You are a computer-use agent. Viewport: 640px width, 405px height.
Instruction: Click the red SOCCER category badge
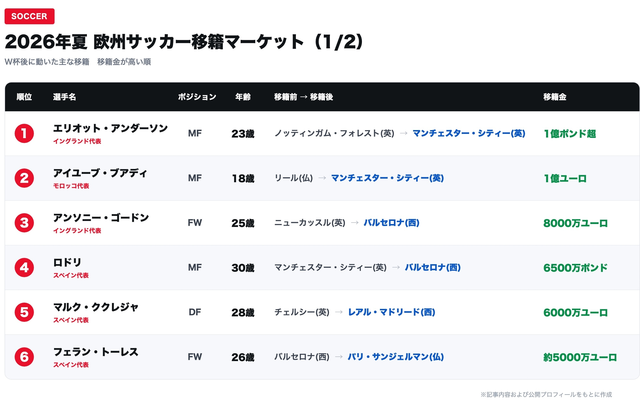click(29, 16)
